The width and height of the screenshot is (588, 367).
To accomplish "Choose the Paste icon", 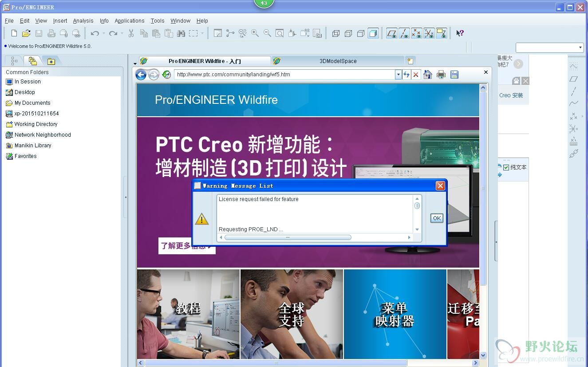I will pyautogui.click(x=156, y=33).
